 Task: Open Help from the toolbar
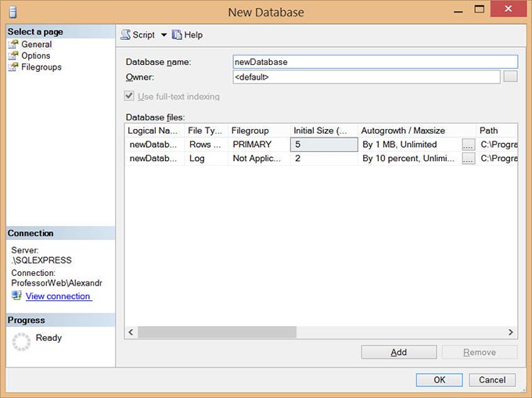click(187, 34)
